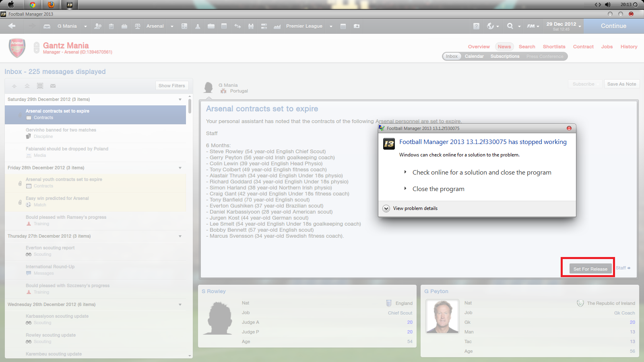Select Everton scouting report message
This screenshot has height=362, width=644.
pos(95,251)
